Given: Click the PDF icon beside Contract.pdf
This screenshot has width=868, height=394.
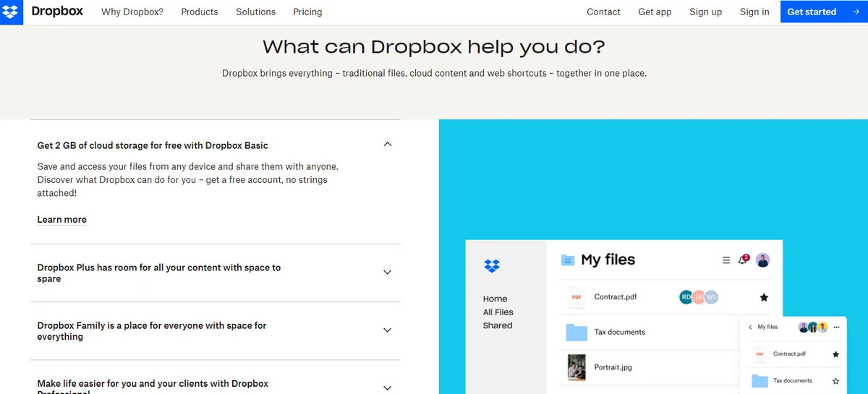Looking at the screenshot, I should tap(576, 297).
